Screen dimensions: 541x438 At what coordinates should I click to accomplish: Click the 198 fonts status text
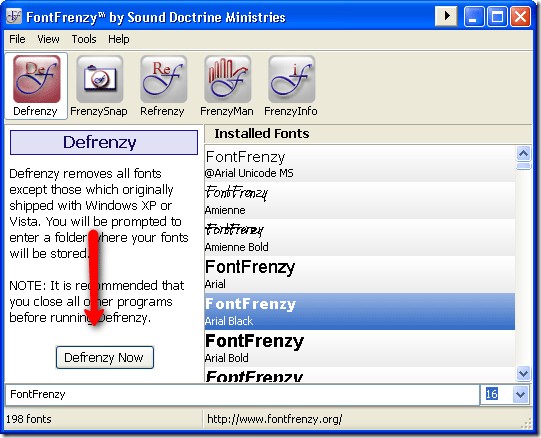(x=29, y=419)
